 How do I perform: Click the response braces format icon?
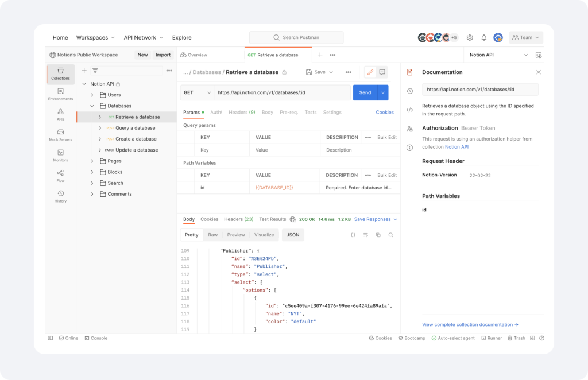click(x=353, y=235)
